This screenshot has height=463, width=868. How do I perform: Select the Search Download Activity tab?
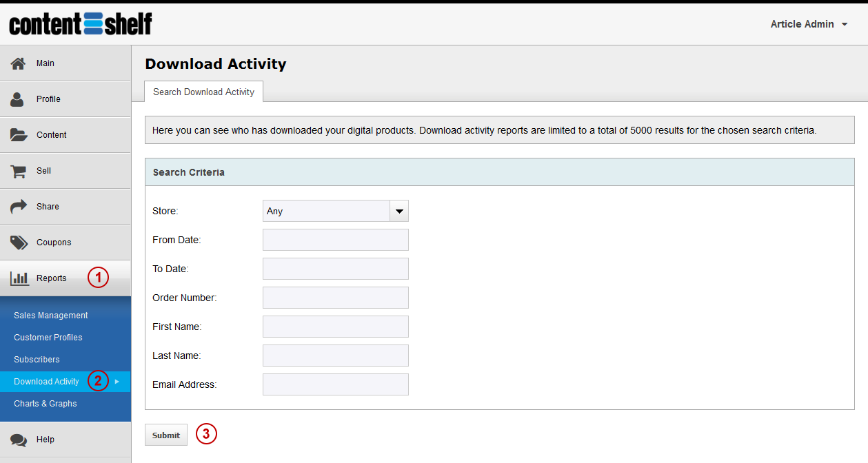coord(203,92)
